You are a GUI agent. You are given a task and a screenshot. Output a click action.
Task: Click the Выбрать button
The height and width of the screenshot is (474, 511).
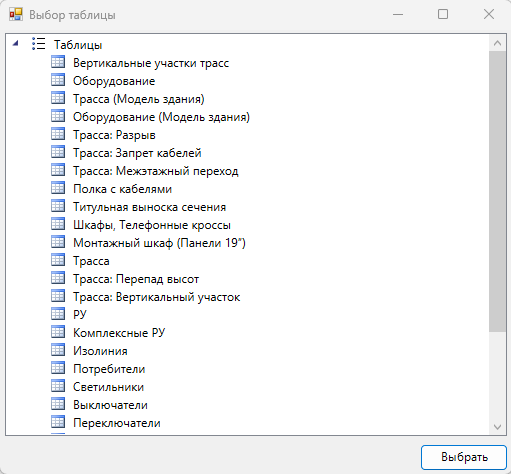(x=464, y=457)
